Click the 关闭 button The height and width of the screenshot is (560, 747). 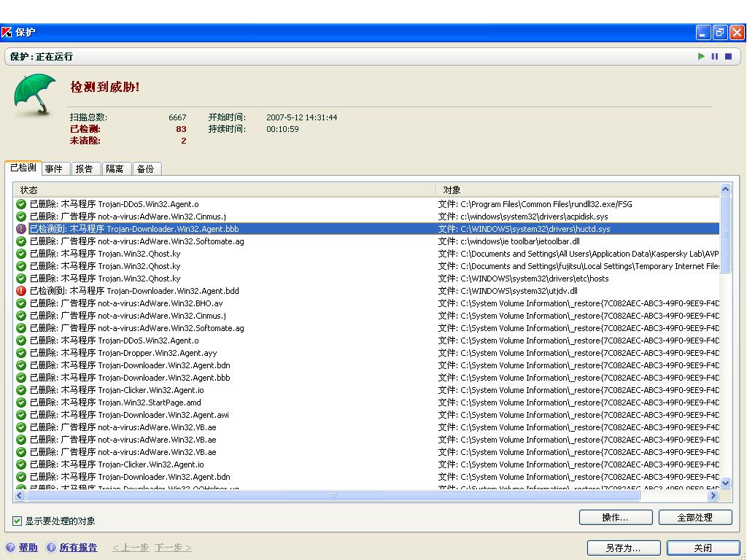pyautogui.click(x=703, y=548)
